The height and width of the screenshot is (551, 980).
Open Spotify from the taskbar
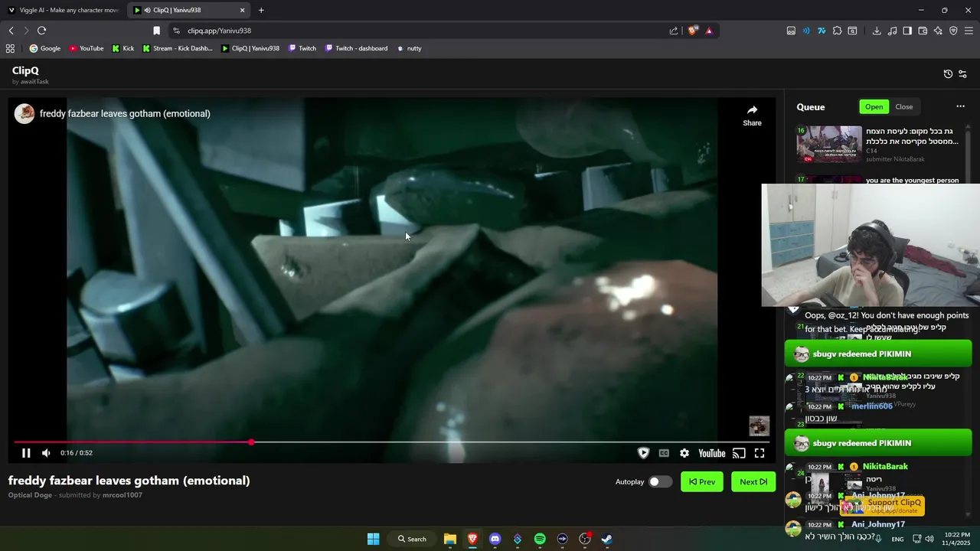[x=540, y=539]
